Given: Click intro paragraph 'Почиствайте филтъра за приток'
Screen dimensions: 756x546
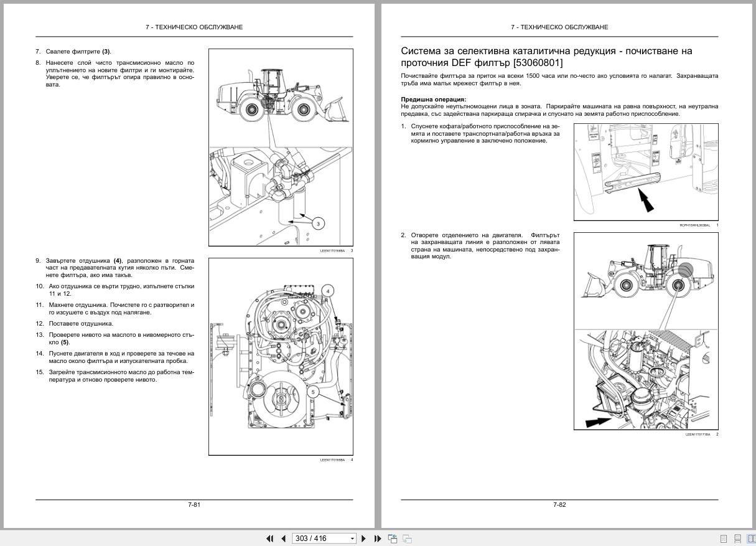Looking at the screenshot, I should [559, 80].
